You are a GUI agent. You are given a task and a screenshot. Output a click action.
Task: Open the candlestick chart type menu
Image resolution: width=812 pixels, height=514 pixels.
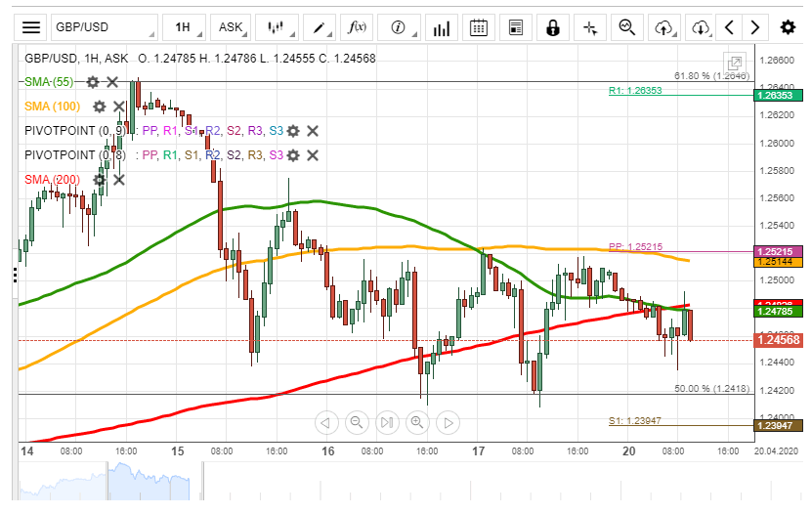point(278,27)
